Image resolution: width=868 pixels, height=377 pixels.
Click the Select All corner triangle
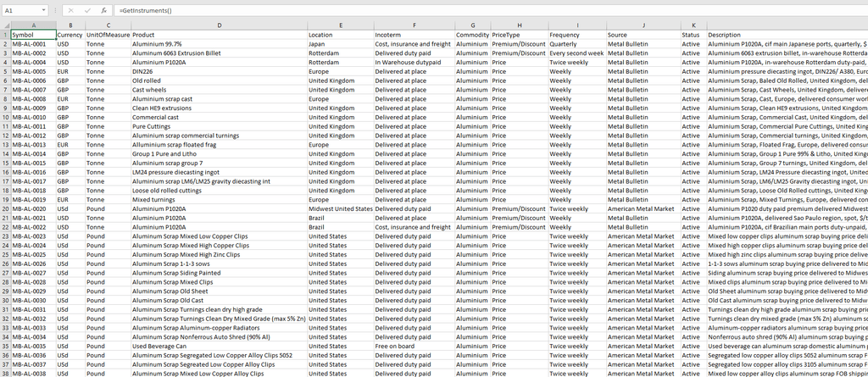coord(5,25)
